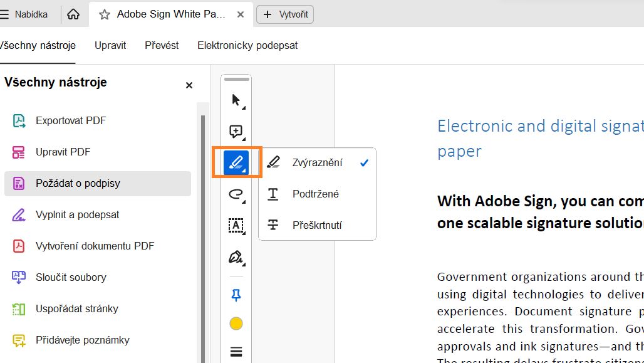Screen dimensions: 644x363
Task: Star the Adobe Sign White Paper tab
Action: (105, 14)
